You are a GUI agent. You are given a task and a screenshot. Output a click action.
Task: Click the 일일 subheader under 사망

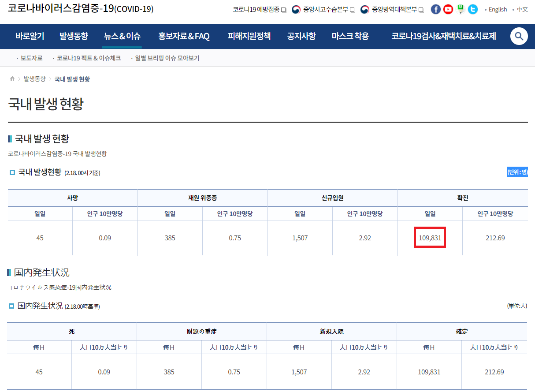[40, 214]
